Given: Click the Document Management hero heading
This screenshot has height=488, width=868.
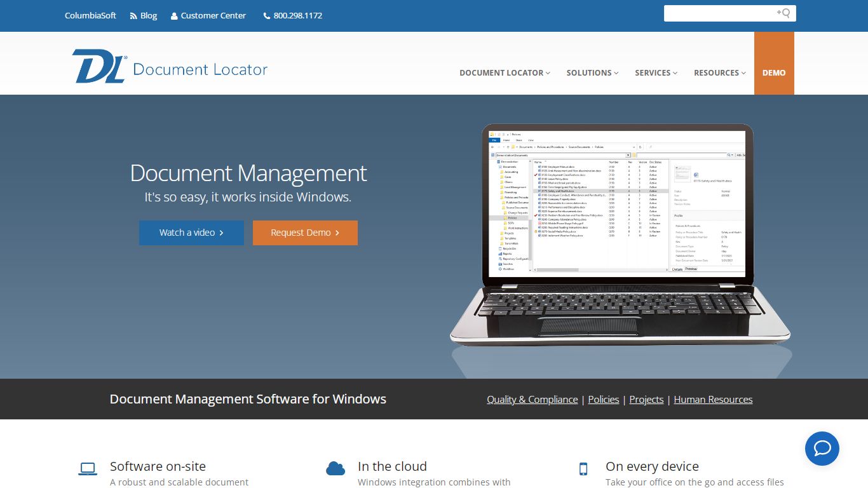Looking at the screenshot, I should click(248, 173).
